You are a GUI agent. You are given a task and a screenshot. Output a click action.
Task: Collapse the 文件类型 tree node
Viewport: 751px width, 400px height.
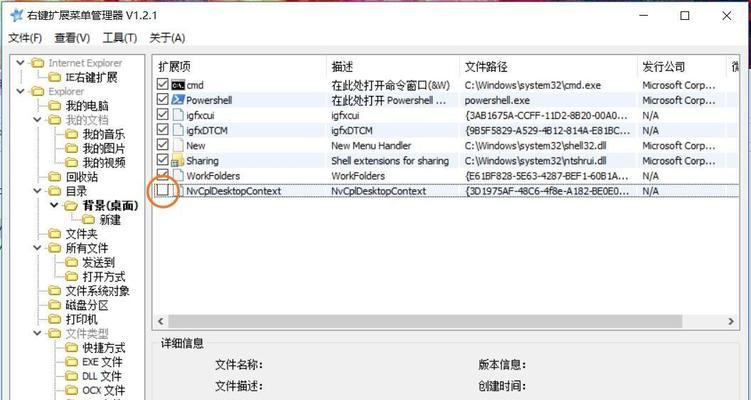click(x=37, y=333)
